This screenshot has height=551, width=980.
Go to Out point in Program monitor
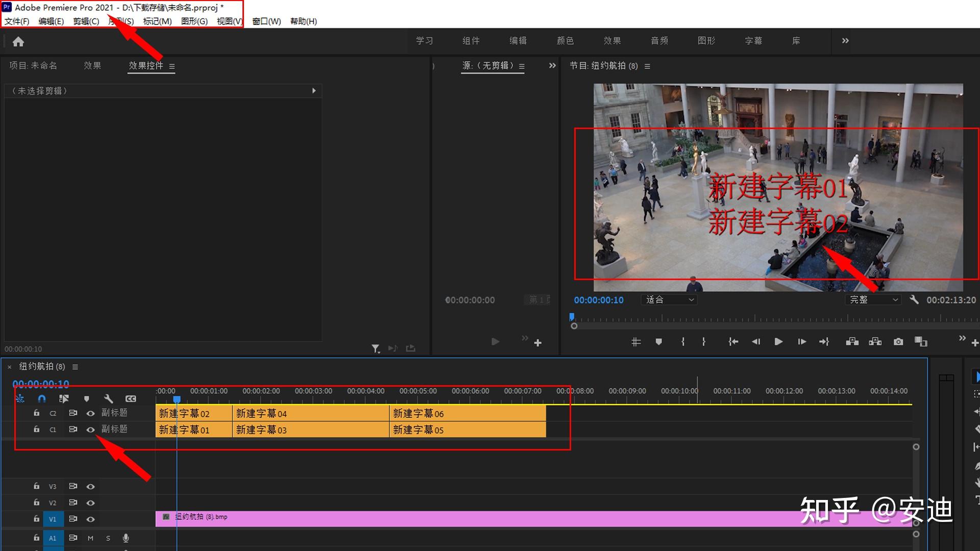coord(824,342)
